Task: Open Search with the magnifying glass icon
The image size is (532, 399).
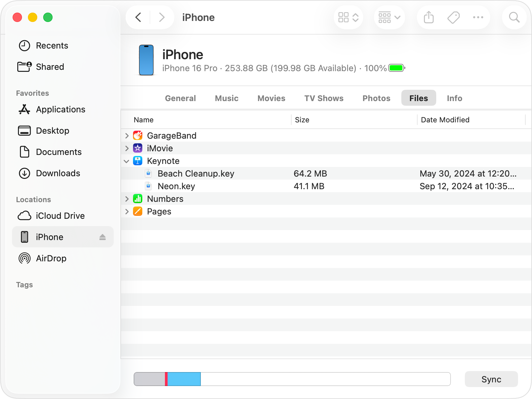Action: 514,17
